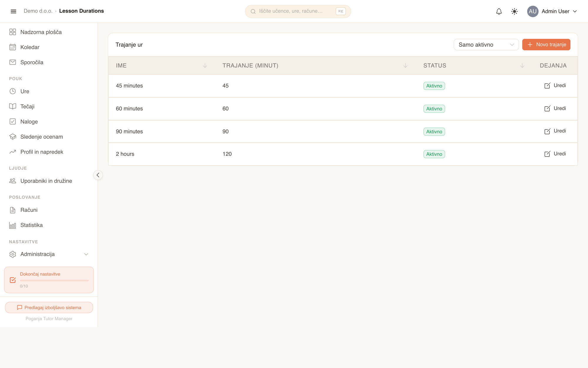Screen dimensions: 588x368
Task: Edit the 60 minutes row via Uredi
Action: (x=555, y=109)
